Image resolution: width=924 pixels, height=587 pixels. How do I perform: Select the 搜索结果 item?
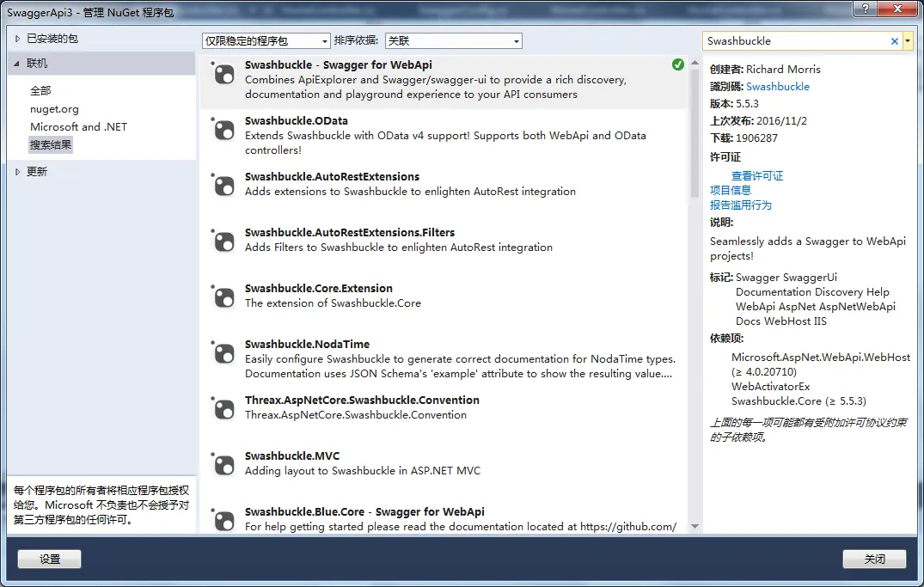tap(51, 145)
